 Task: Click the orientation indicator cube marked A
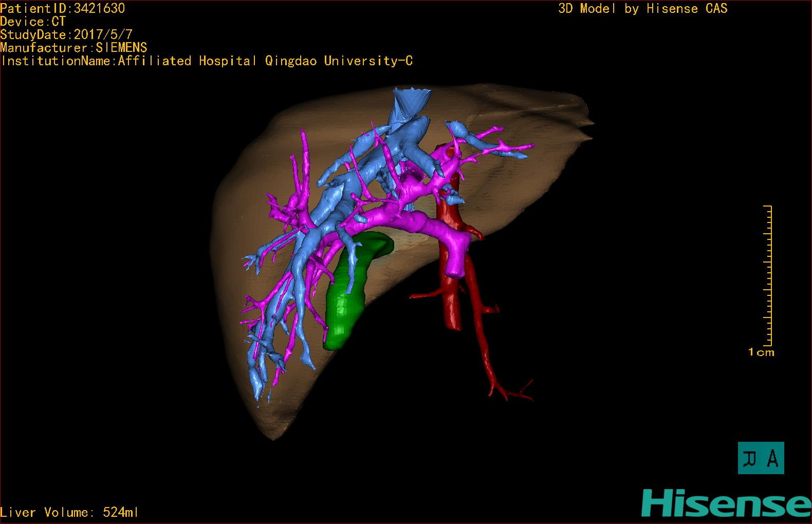[x=761, y=458]
